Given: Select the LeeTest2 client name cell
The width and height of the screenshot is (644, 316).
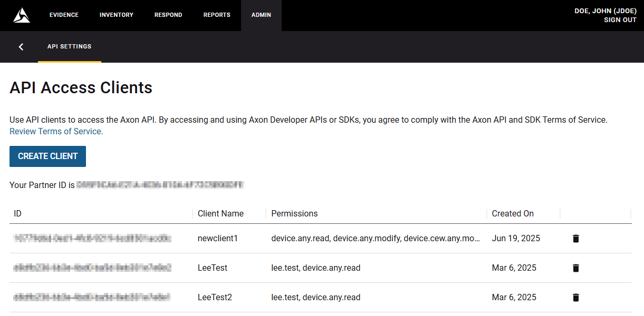Looking at the screenshot, I should point(215,298).
